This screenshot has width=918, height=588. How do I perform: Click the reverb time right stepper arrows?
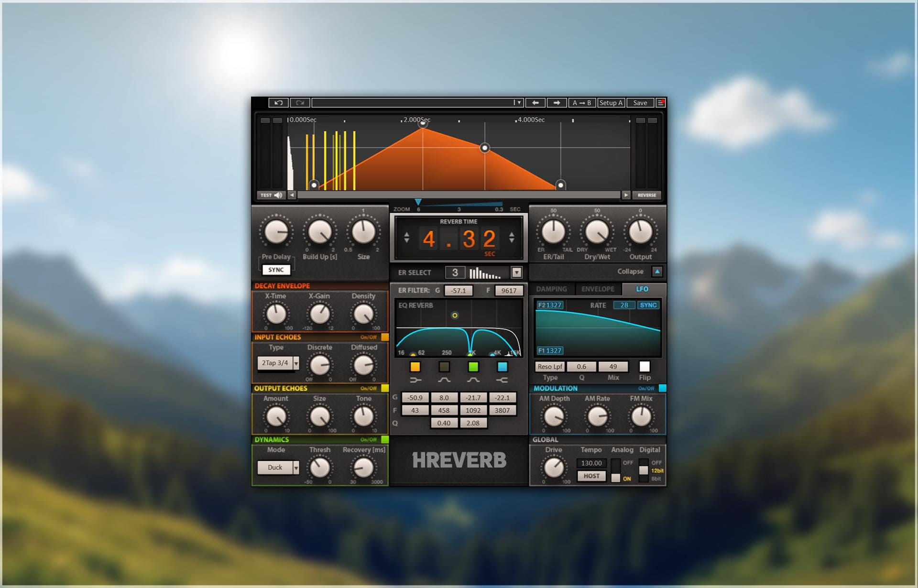pyautogui.click(x=512, y=237)
